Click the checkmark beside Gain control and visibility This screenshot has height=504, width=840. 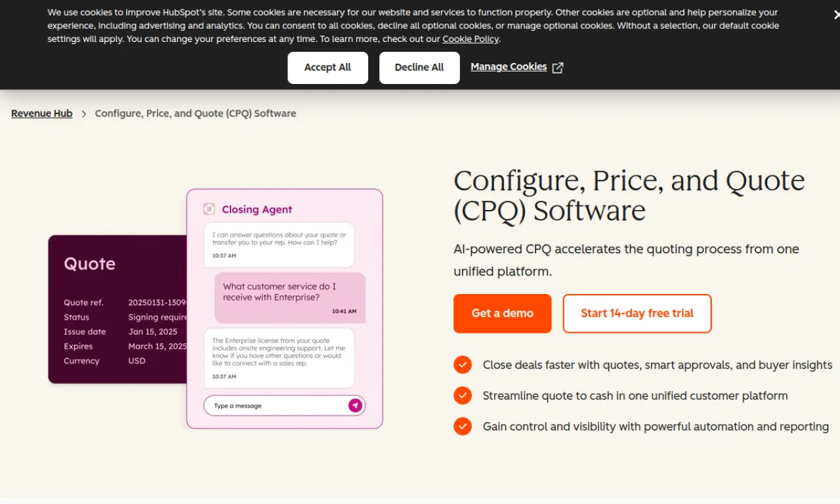pos(463,427)
